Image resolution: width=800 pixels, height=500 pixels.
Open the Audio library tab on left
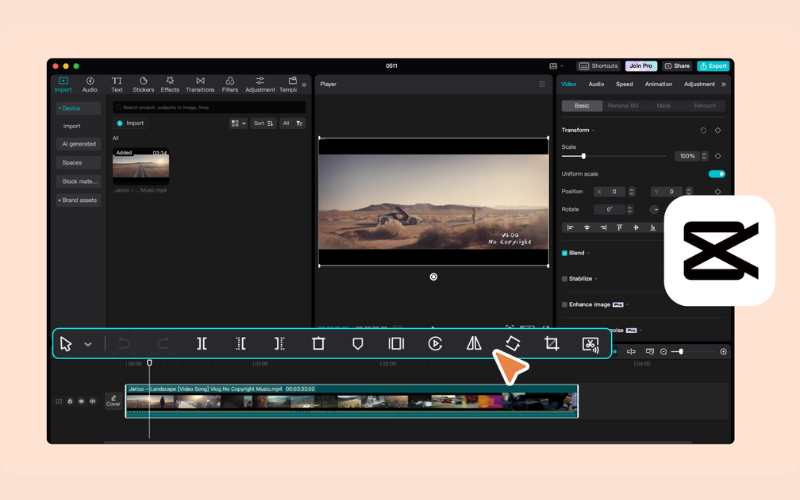tap(90, 85)
